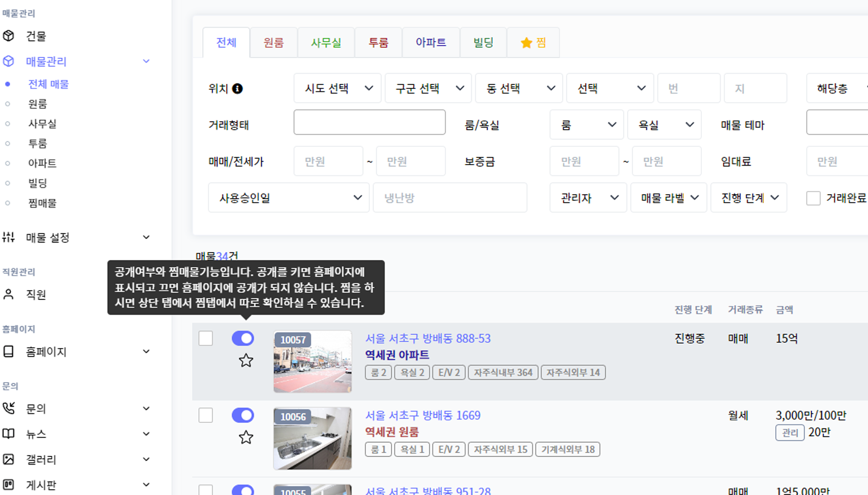Open the 룸 count dropdown
This screenshot has height=495, width=868.
click(x=587, y=125)
